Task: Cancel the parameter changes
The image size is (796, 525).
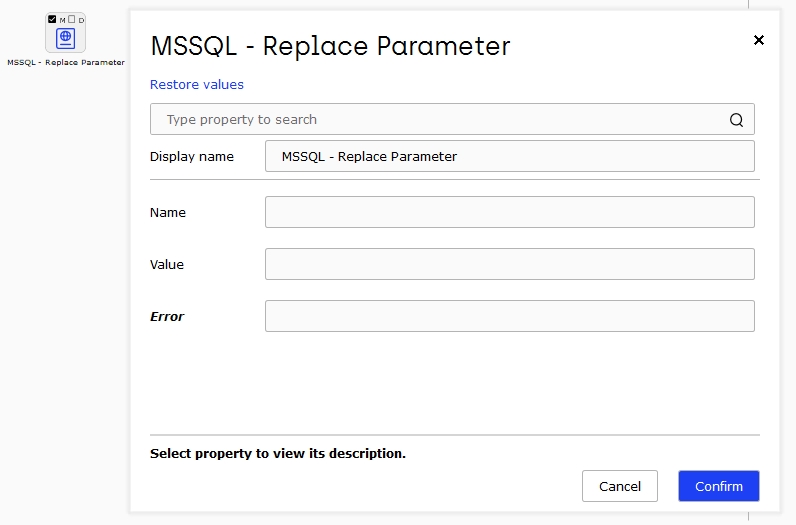Action: [x=620, y=486]
